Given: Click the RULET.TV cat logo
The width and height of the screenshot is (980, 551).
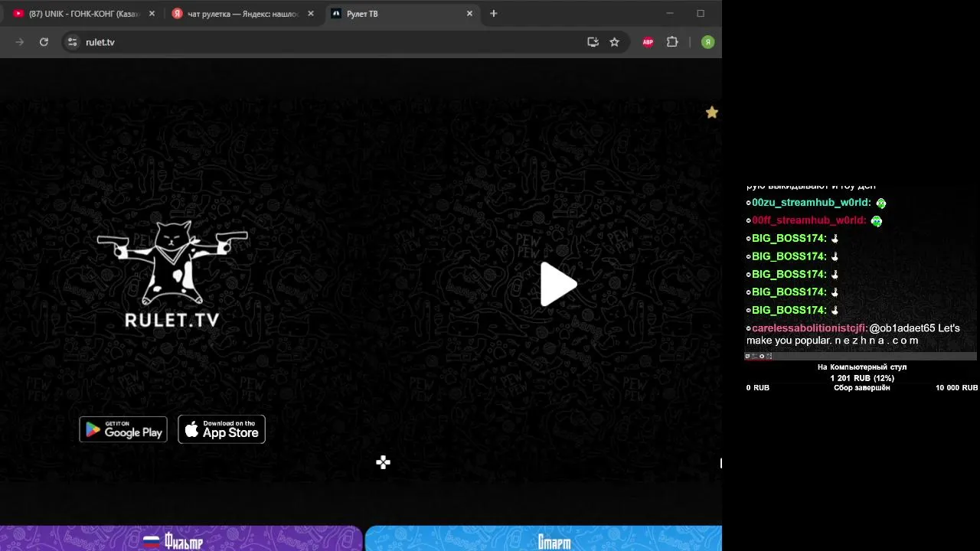Looking at the screenshot, I should [172, 273].
